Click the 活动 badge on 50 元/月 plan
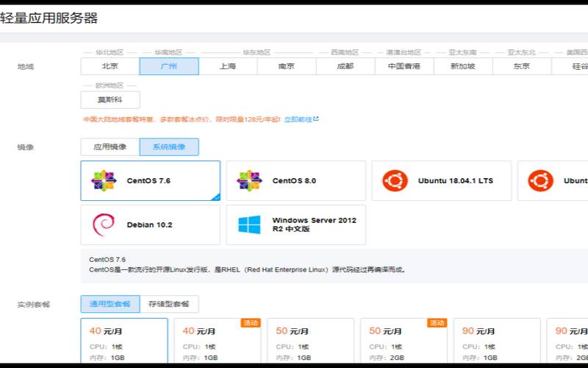The height and width of the screenshot is (368, 588). 437,323
